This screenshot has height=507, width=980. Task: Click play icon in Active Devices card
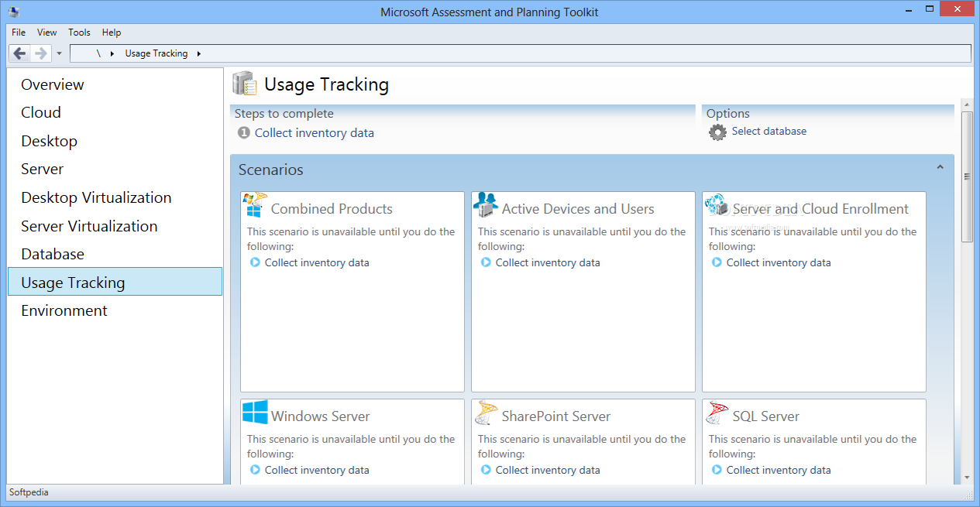(x=486, y=262)
